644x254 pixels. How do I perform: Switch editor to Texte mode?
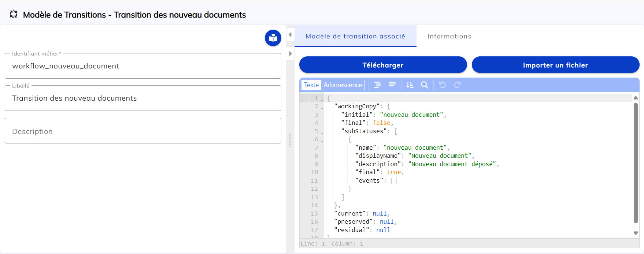pos(311,85)
